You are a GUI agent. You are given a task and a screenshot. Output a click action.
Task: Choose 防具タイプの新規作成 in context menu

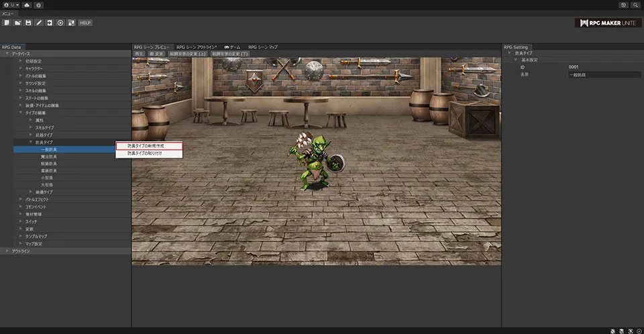[146, 146]
